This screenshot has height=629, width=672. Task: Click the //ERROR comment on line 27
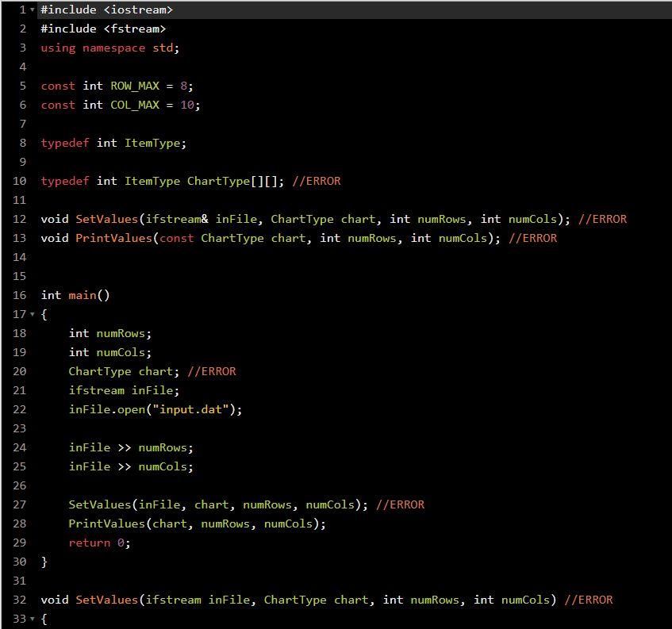pyautogui.click(x=401, y=504)
